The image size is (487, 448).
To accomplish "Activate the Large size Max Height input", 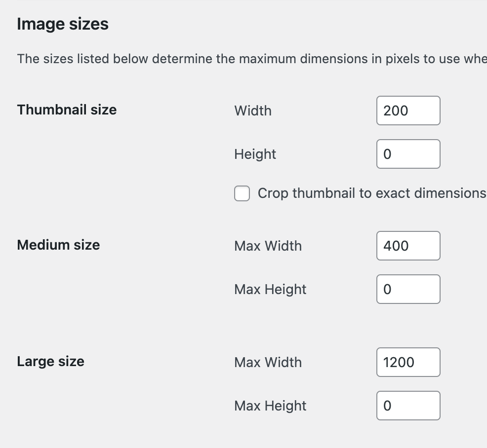I will (408, 406).
